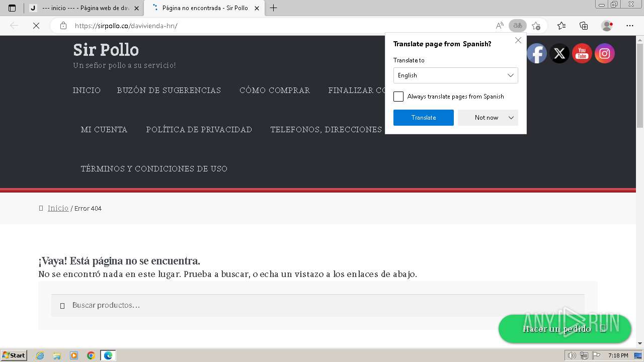Open the Favorites list icon

click(561, 26)
